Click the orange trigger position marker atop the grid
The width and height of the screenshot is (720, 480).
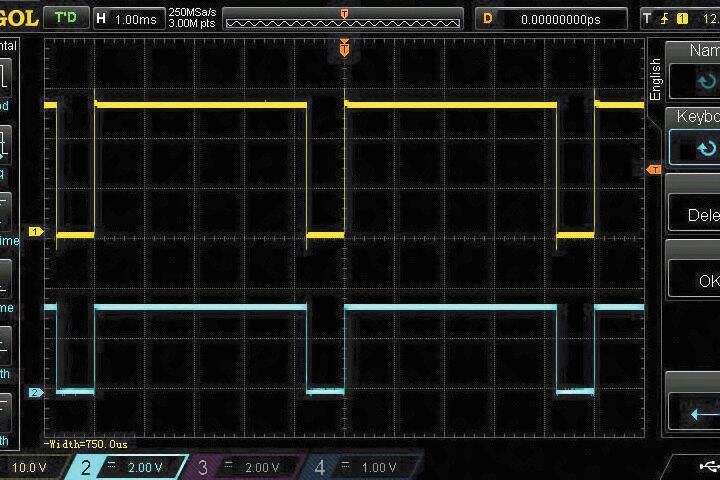pos(344,47)
